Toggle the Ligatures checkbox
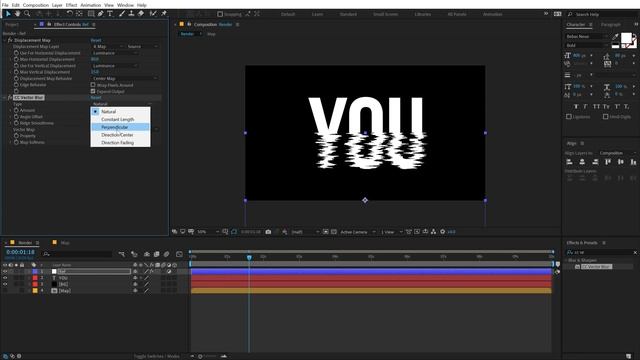Viewport: 640px width, 360px height. coord(569,117)
